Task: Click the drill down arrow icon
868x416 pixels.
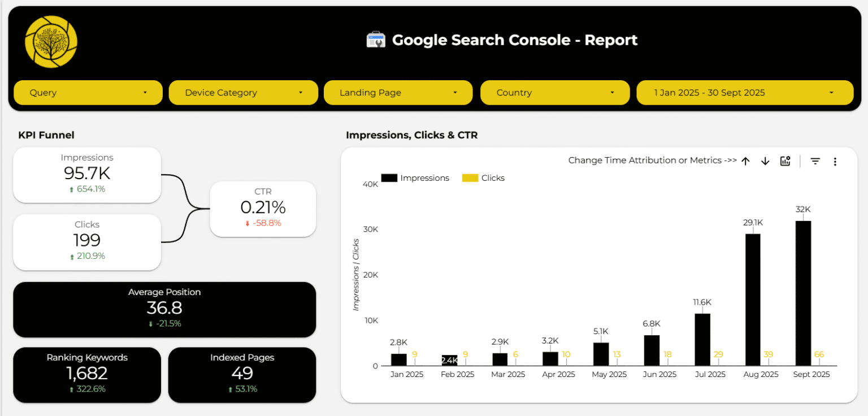Action: pos(765,161)
